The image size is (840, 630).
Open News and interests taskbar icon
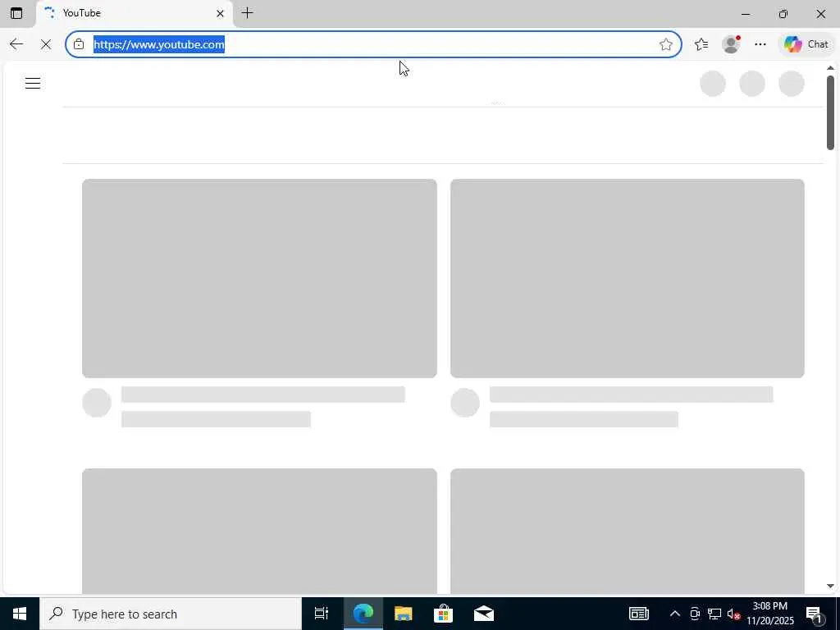click(x=638, y=614)
